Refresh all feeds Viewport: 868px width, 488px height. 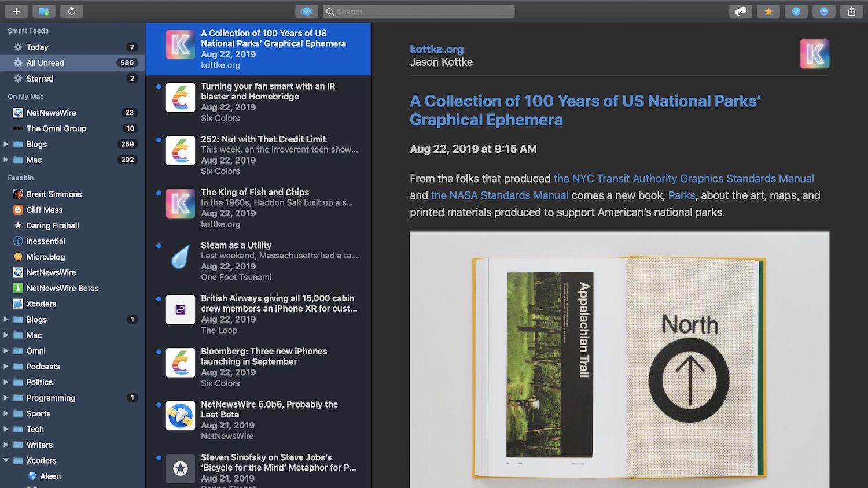[x=72, y=11]
